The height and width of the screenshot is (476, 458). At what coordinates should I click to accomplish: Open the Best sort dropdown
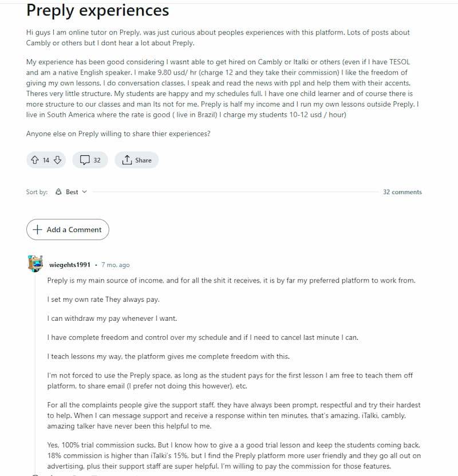tap(72, 192)
